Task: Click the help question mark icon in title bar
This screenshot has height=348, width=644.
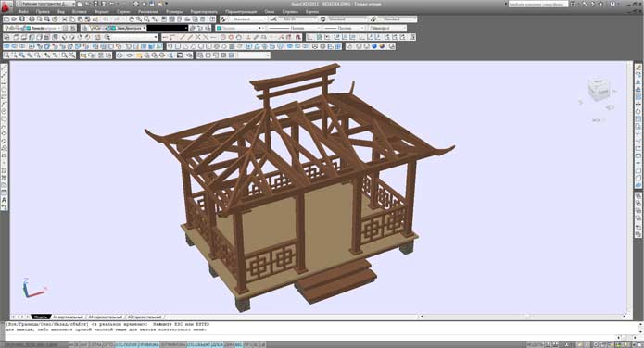Action: (x=612, y=4)
